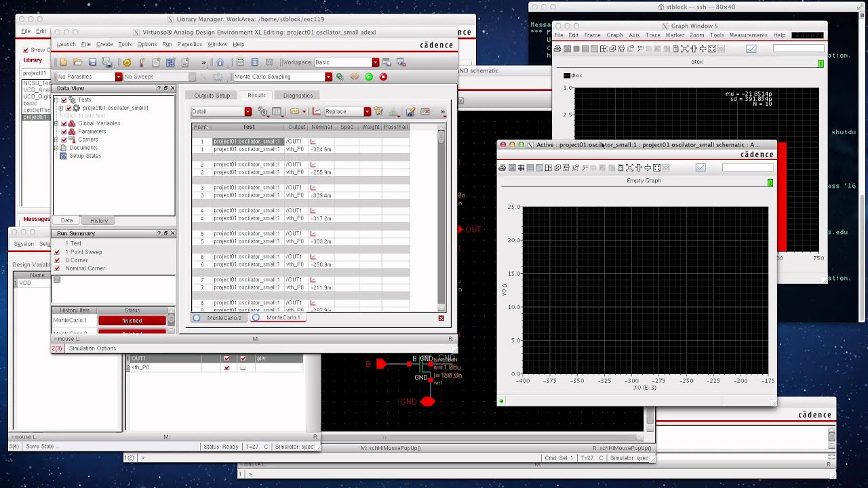Toggle the 0 Corner checkbox
Viewport: 868px width, 488px height.
coord(57,260)
